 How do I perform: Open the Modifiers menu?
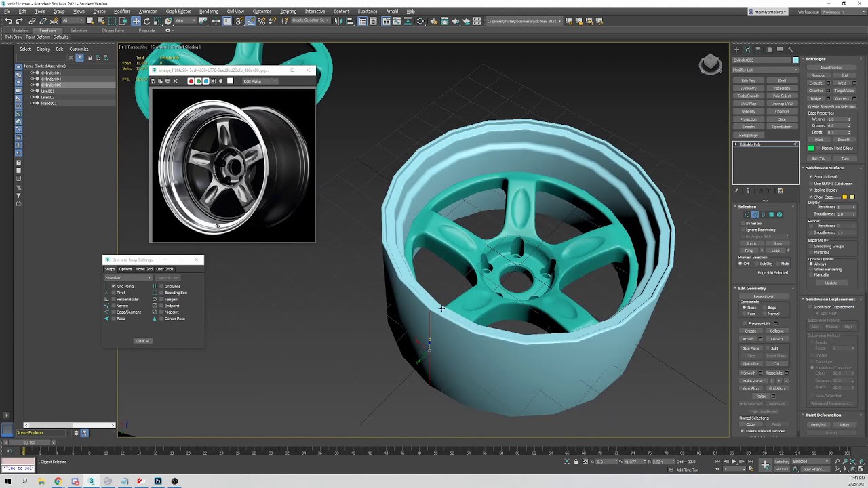122,12
